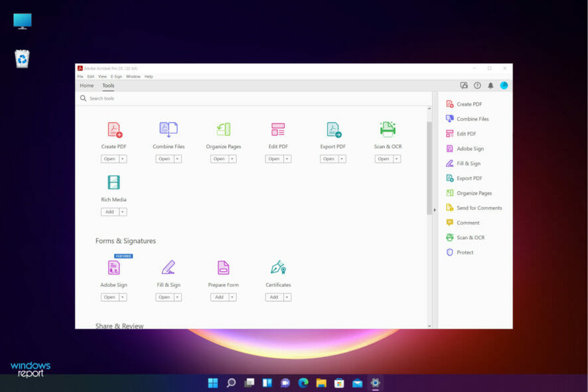Expand the Prepare Form Add dropdown arrow
This screenshot has height=392, width=588.
pyautogui.click(x=232, y=297)
